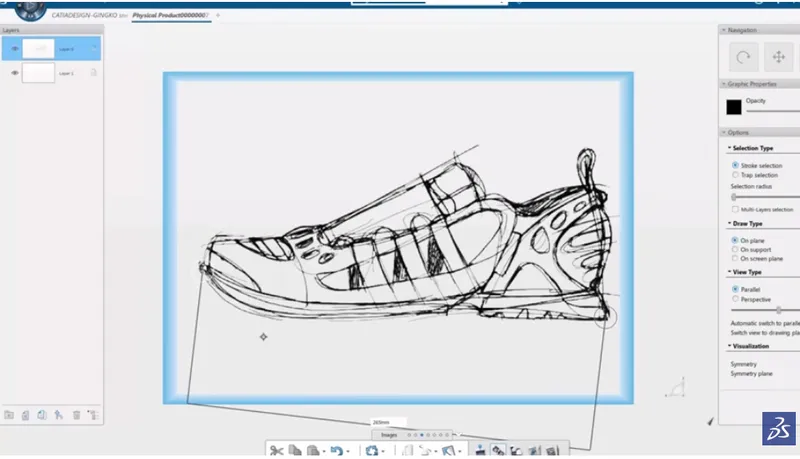Screen dimensions: 800x459
Task: Click the selected layer's thumbnail
Action: (x=38, y=49)
